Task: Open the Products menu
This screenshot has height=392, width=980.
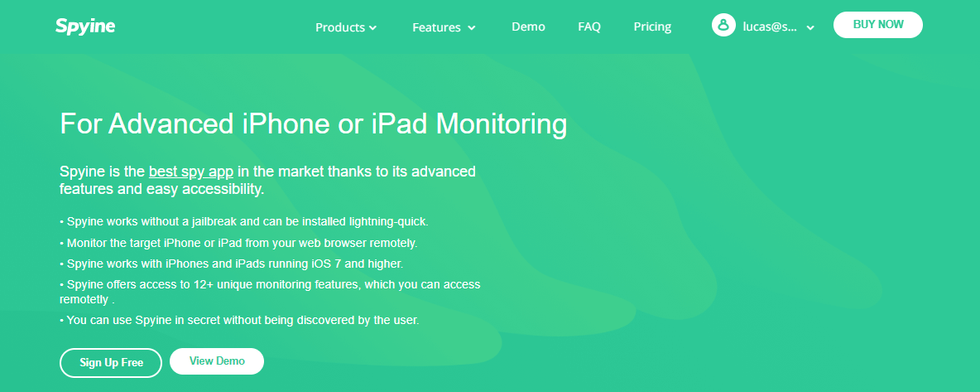Action: point(340,27)
